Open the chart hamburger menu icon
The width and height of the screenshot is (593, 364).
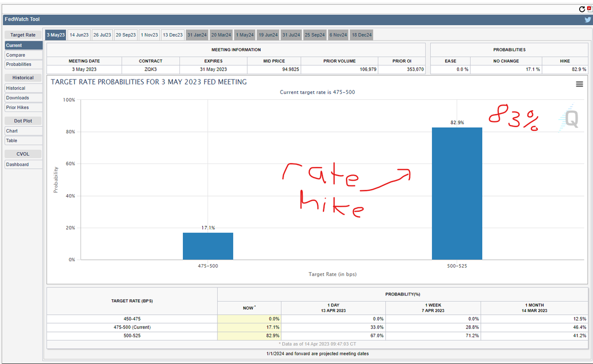pos(580,84)
